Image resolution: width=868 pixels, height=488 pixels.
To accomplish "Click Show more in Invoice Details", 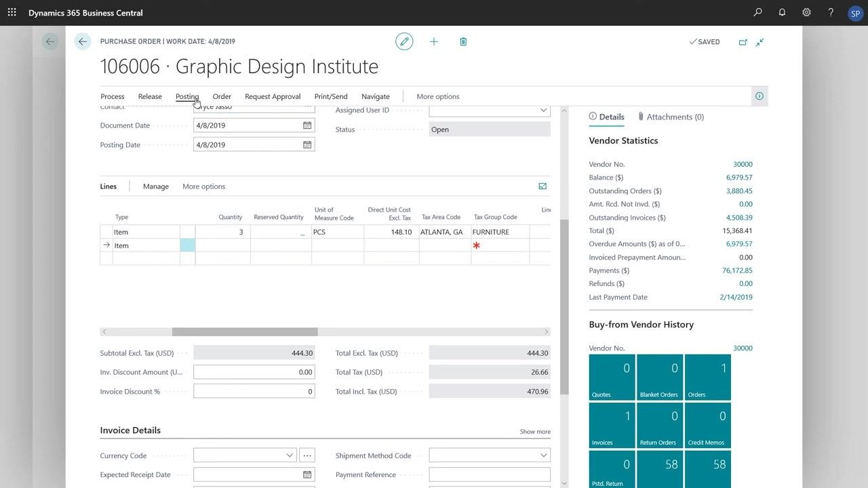I will [535, 432].
